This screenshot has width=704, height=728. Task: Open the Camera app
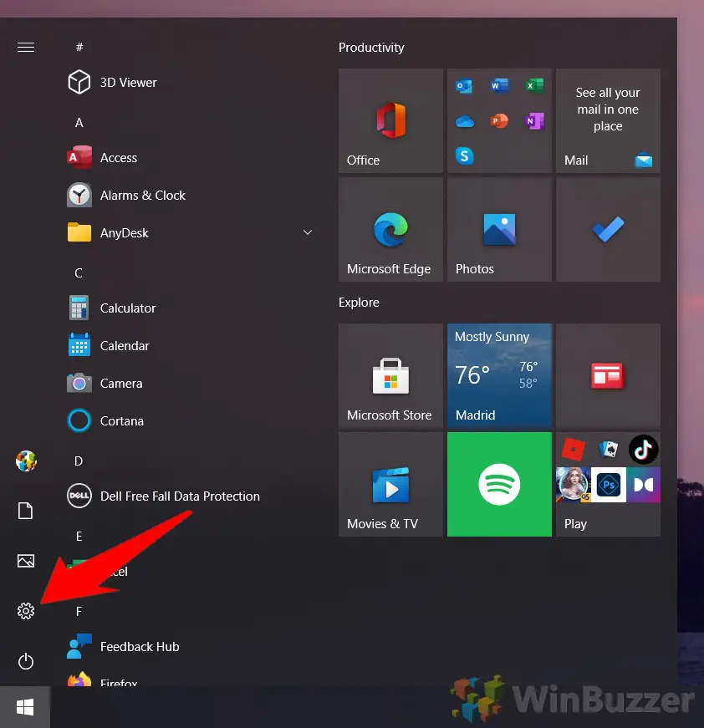coord(191,383)
